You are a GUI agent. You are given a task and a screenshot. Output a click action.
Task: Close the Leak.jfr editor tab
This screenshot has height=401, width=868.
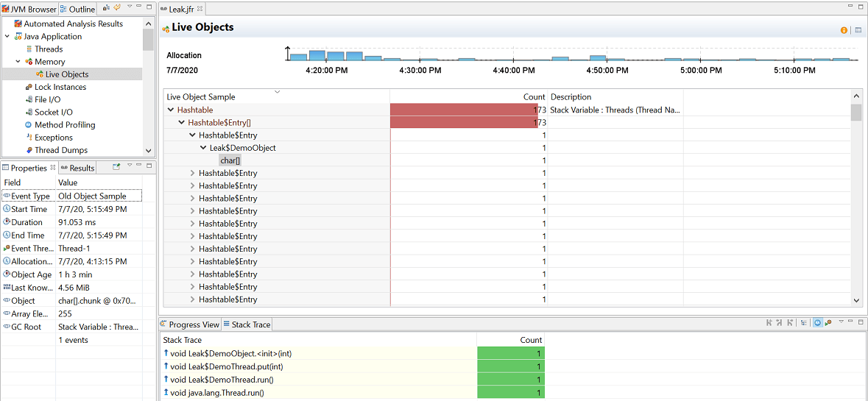tap(200, 8)
